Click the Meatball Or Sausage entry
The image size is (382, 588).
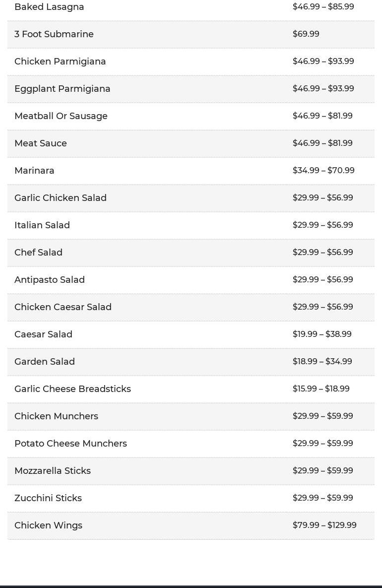click(x=61, y=116)
